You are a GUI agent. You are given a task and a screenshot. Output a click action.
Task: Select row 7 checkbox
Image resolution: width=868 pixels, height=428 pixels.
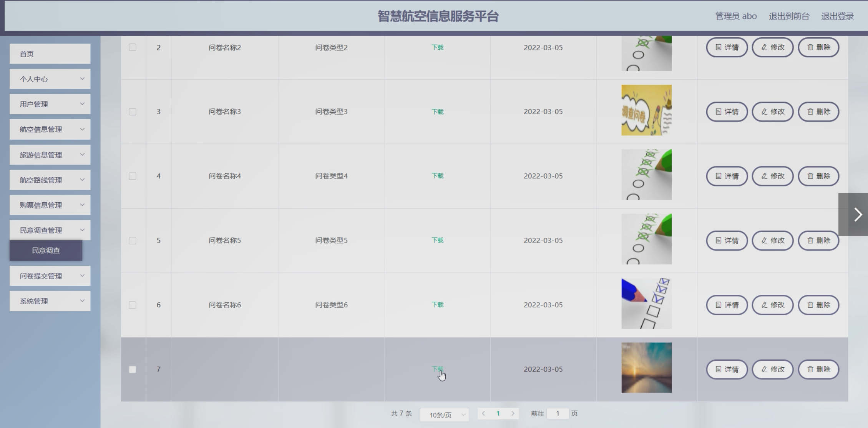(133, 370)
